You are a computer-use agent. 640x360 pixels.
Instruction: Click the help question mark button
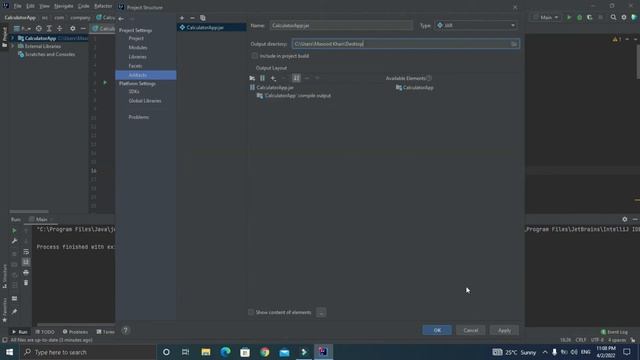[x=125, y=330]
